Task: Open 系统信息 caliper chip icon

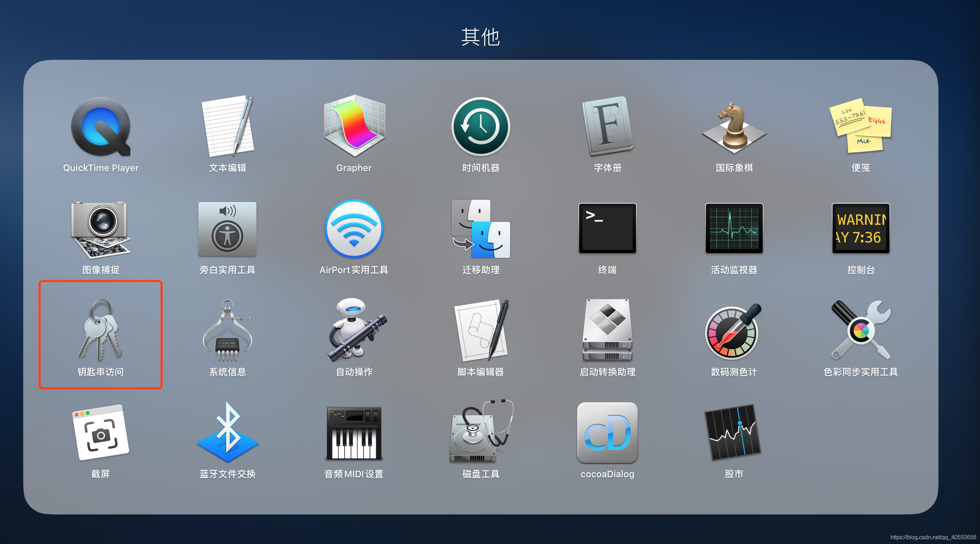Action: [227, 330]
